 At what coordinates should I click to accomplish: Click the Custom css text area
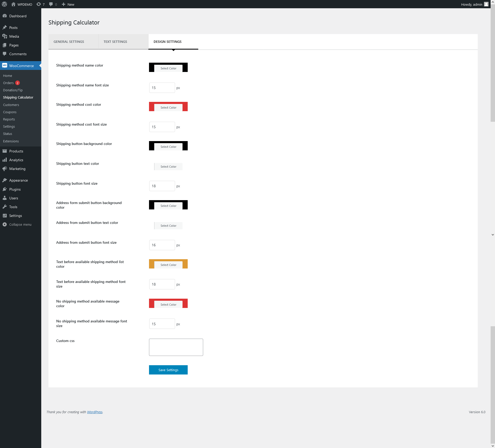[x=176, y=347]
